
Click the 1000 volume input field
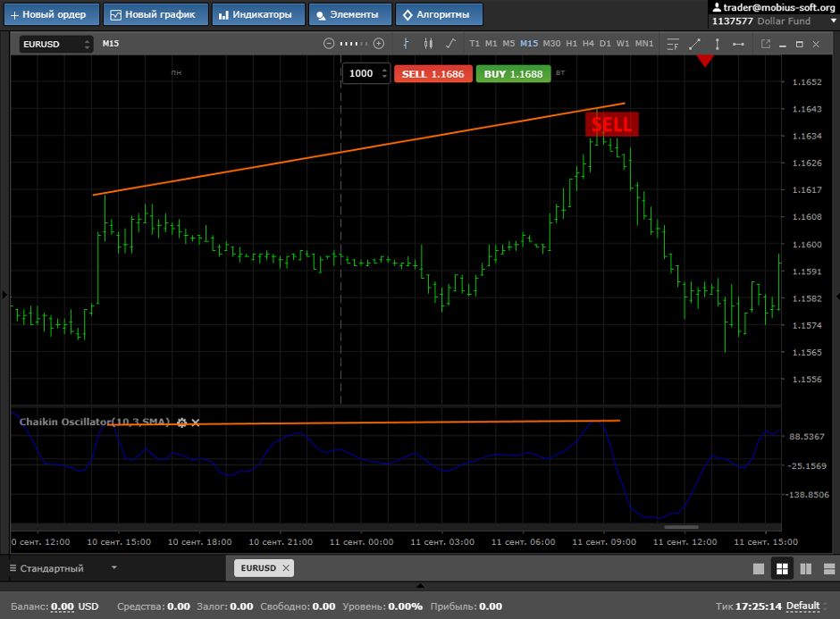tap(361, 73)
